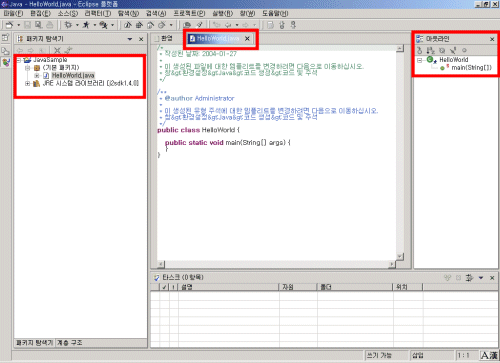Click the filter icon in tasks panel toolbar
Viewport: 500px width, 363px height.
pyautogui.click(x=470, y=278)
